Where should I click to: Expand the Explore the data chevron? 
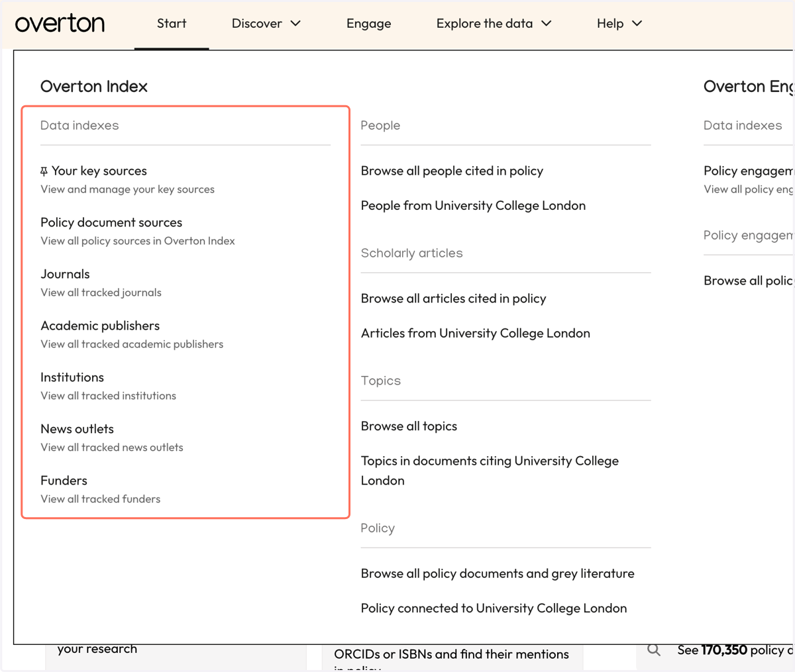pyautogui.click(x=546, y=23)
